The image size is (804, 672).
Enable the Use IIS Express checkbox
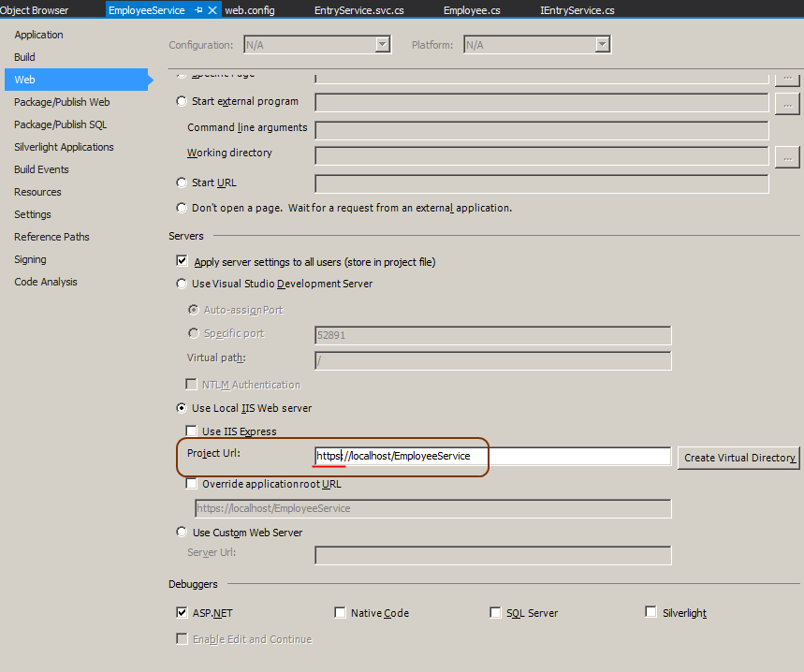tap(193, 431)
